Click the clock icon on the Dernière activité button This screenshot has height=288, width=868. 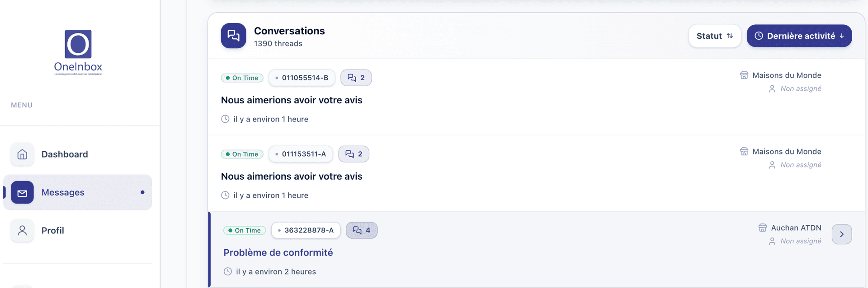pos(758,36)
